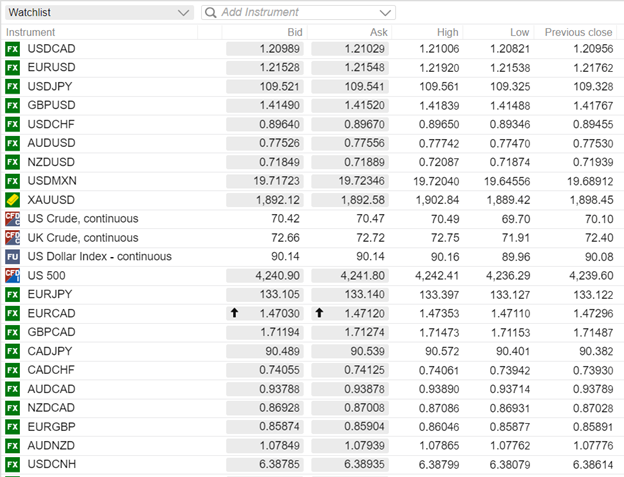Click the gold bar icon beside XAUUSD
The height and width of the screenshot is (477, 624).
click(13, 200)
